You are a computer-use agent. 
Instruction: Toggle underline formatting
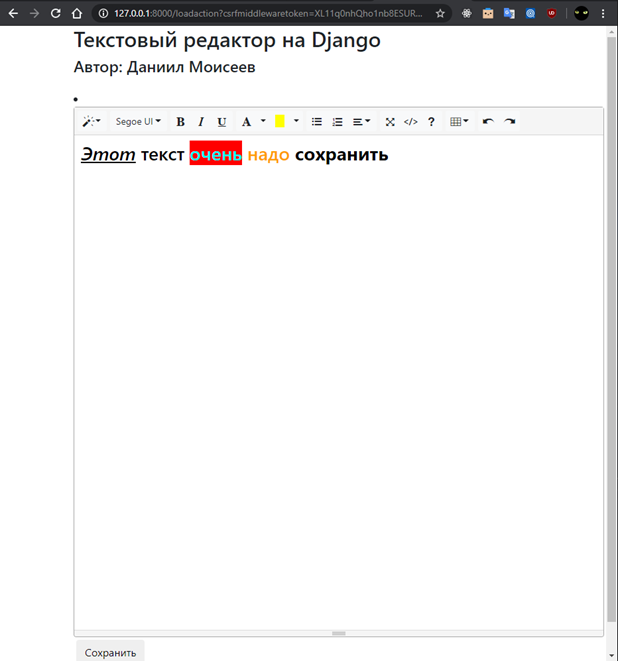point(222,122)
